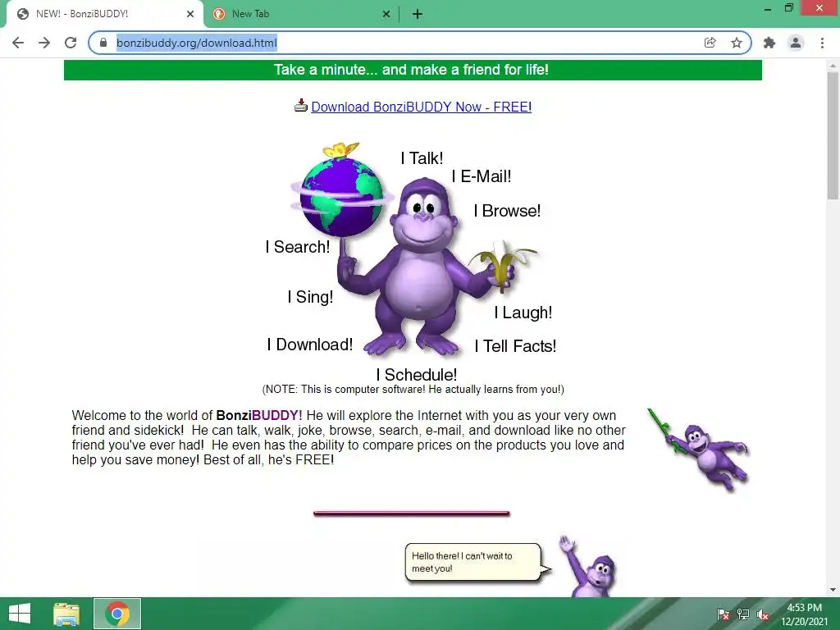Click the Chrome icon in the taskbar
840x630 pixels.
coord(117,614)
